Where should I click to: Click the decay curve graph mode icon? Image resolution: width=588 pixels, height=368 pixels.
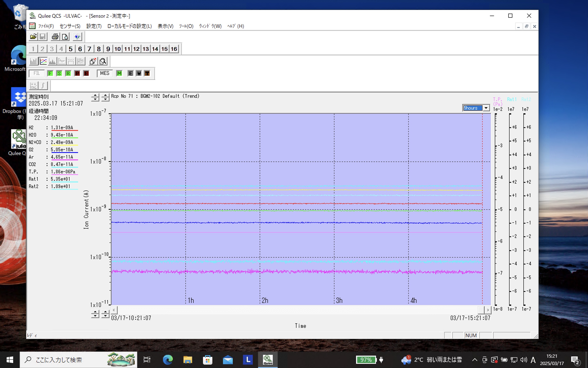click(62, 61)
